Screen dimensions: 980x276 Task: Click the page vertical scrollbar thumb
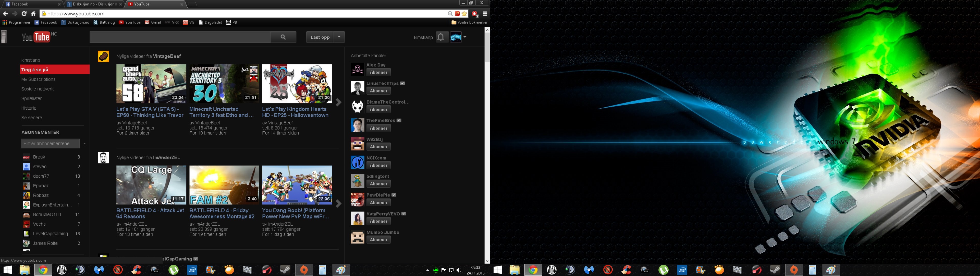pyautogui.click(x=487, y=47)
